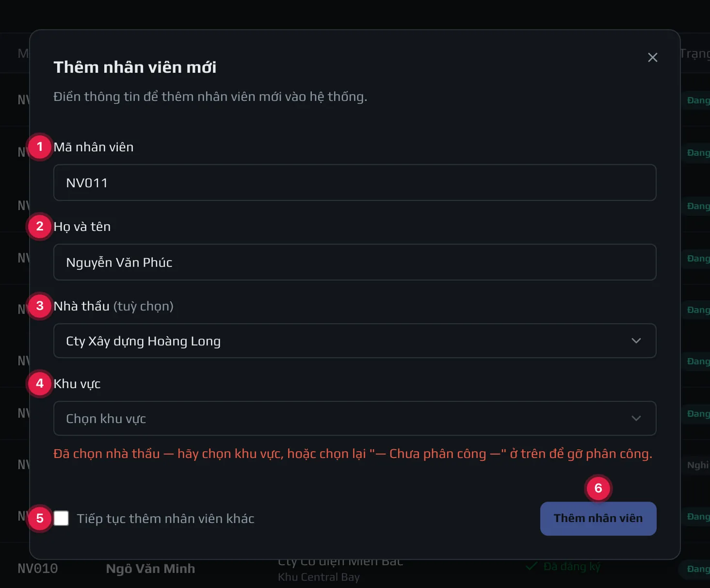Open the Nhà thầu dropdown
This screenshot has width=710, height=588.
click(x=355, y=341)
